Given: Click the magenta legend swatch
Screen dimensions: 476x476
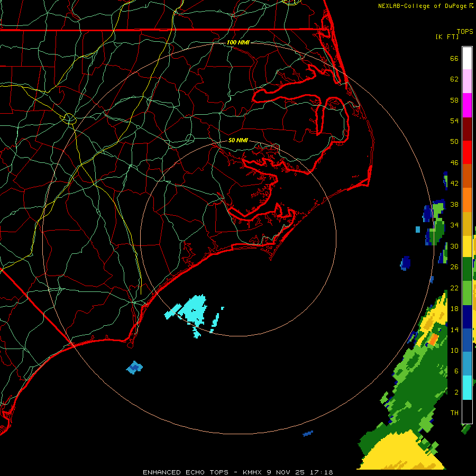Looking at the screenshot, I should coord(467,105).
